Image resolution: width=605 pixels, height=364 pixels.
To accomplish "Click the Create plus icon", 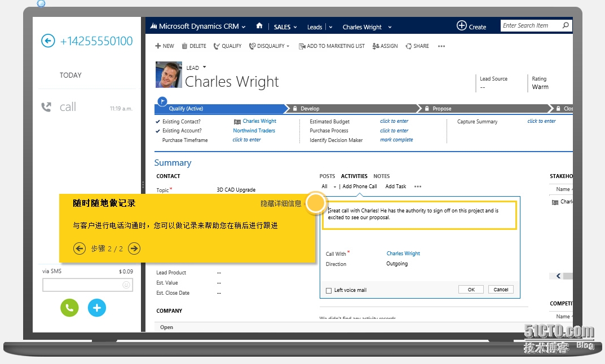I will tap(461, 25).
